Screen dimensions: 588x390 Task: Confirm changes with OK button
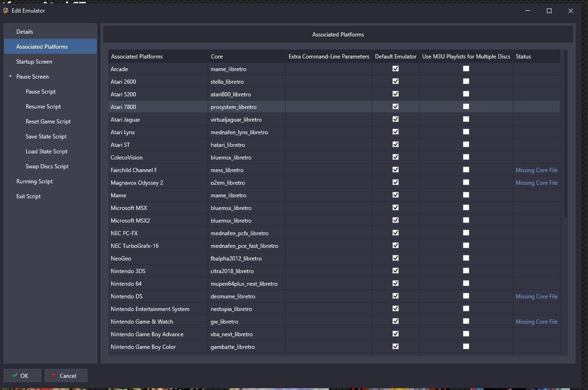click(22, 376)
